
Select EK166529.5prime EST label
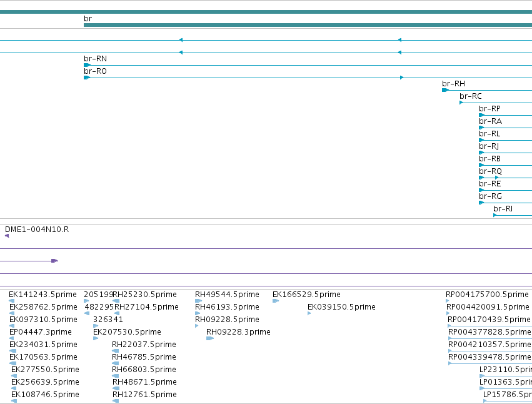[x=306, y=295]
